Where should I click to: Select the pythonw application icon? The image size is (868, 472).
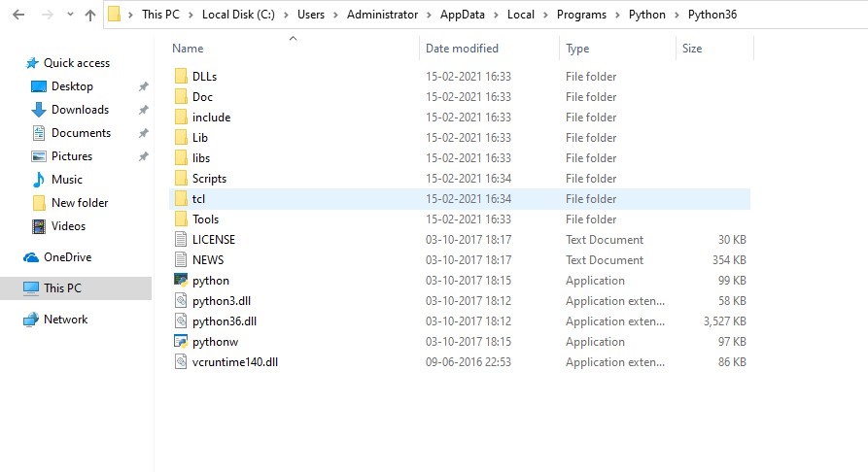[181, 341]
